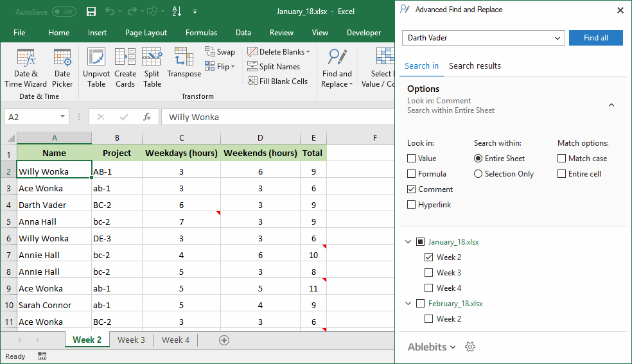Uncheck the Comment checkbox
Viewport: 632px width, 364px height.
click(x=411, y=189)
